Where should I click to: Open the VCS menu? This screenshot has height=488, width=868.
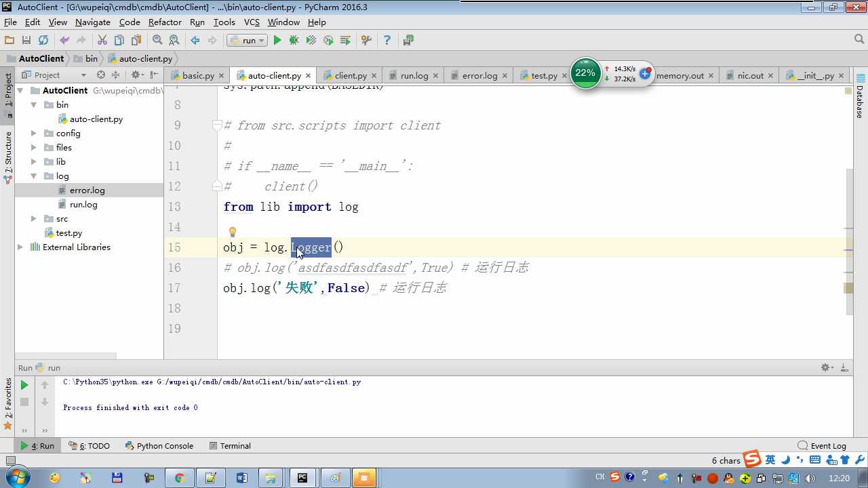click(x=252, y=22)
